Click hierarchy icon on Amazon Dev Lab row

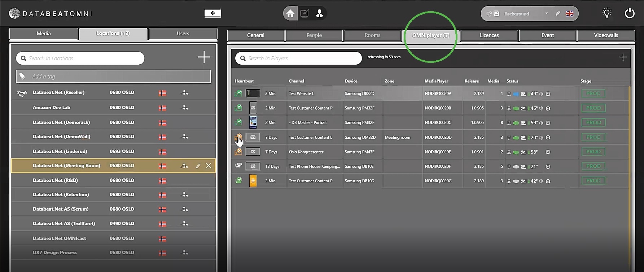coord(185,108)
